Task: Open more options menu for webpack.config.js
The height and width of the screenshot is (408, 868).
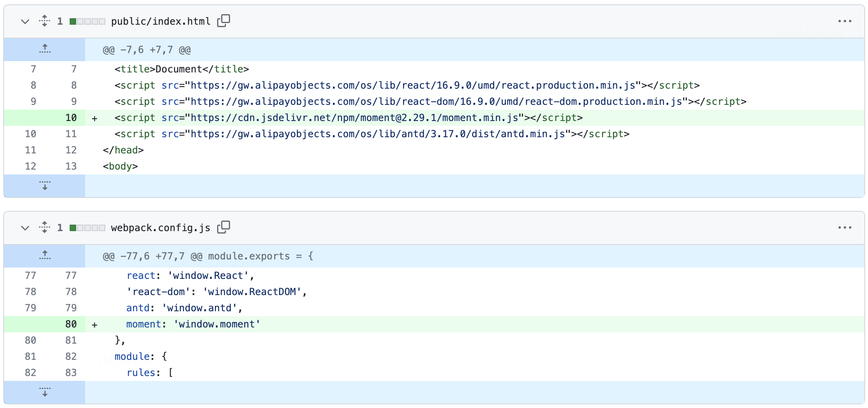Action: tap(845, 227)
